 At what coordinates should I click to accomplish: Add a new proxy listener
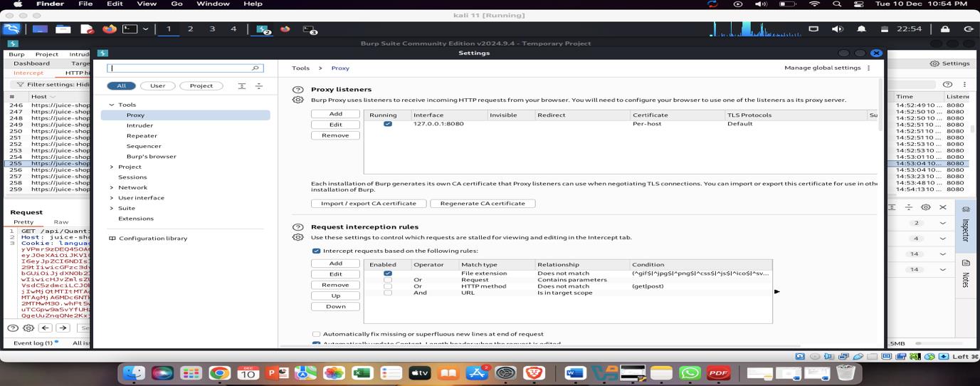335,114
